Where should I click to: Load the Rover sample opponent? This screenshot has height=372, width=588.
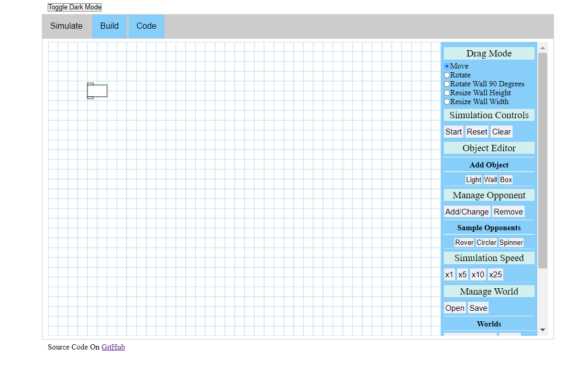click(x=464, y=242)
